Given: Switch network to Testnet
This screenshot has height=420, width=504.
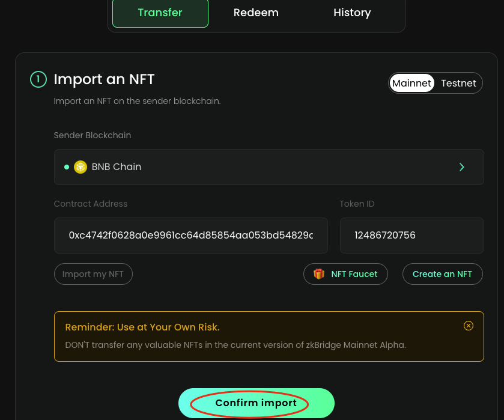Looking at the screenshot, I should pos(458,84).
